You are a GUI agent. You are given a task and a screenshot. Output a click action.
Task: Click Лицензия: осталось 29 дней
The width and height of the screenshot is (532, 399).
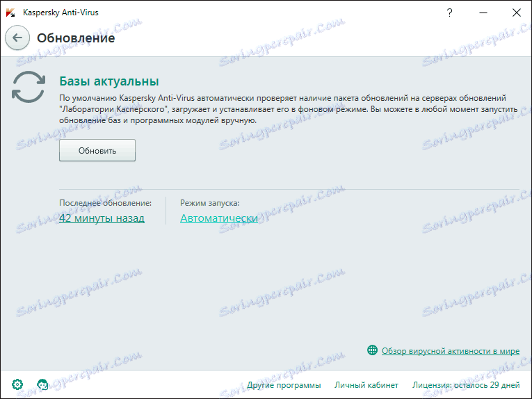coord(466,385)
